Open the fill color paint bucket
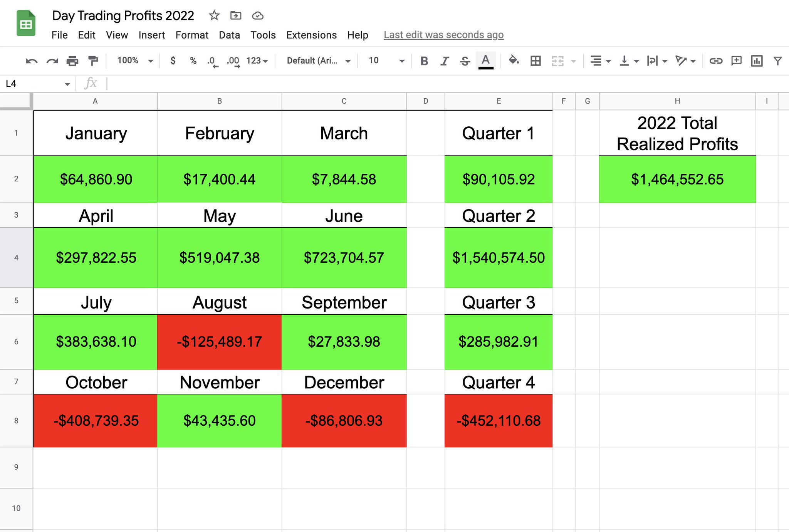The width and height of the screenshot is (789, 532). (x=514, y=61)
